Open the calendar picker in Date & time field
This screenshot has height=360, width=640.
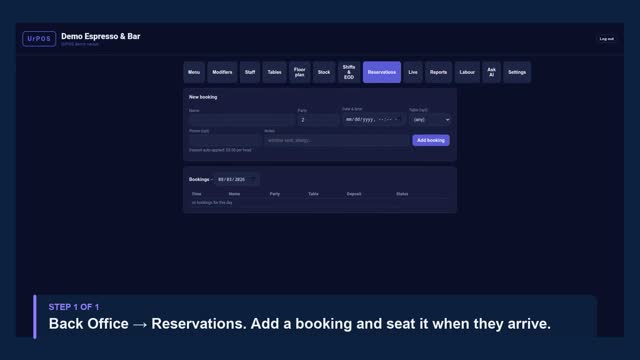[x=398, y=120]
